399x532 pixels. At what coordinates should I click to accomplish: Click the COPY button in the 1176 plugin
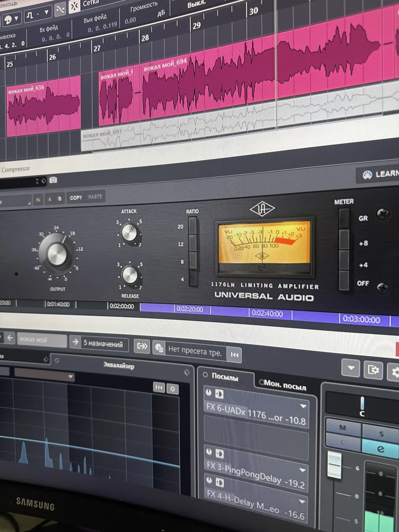click(x=76, y=198)
